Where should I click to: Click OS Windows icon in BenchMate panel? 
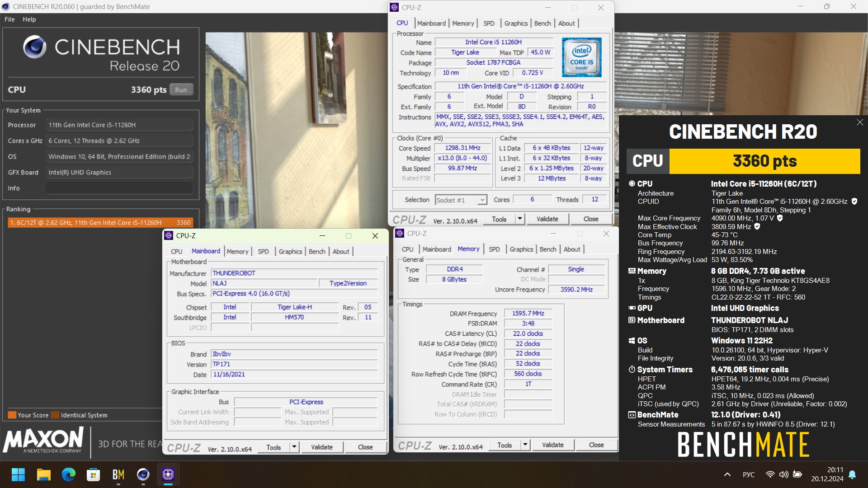click(x=632, y=341)
